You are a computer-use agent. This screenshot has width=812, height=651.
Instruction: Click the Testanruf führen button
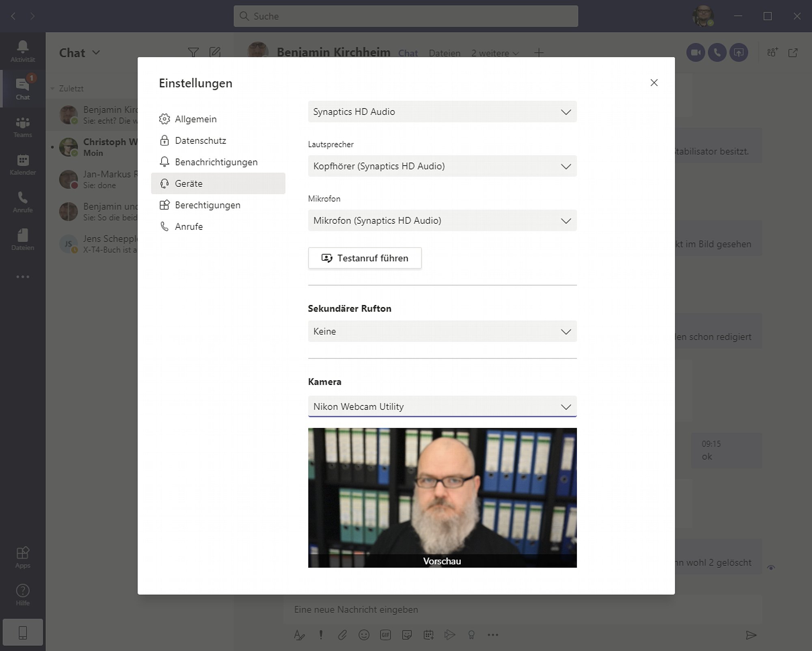pos(365,258)
